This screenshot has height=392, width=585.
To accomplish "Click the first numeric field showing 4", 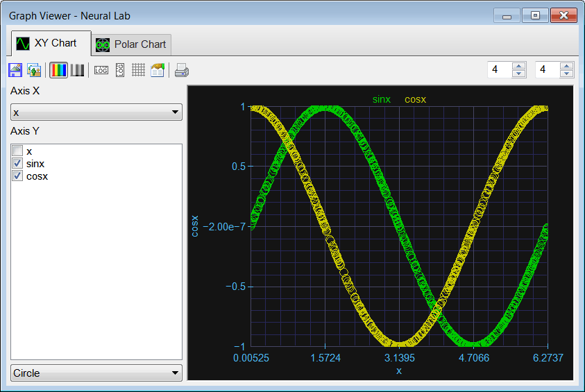I will pos(500,70).
